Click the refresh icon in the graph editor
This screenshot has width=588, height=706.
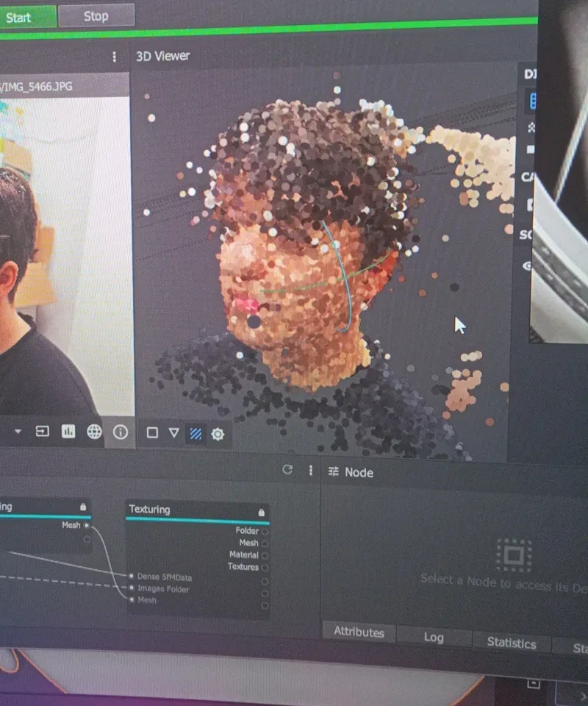[287, 470]
